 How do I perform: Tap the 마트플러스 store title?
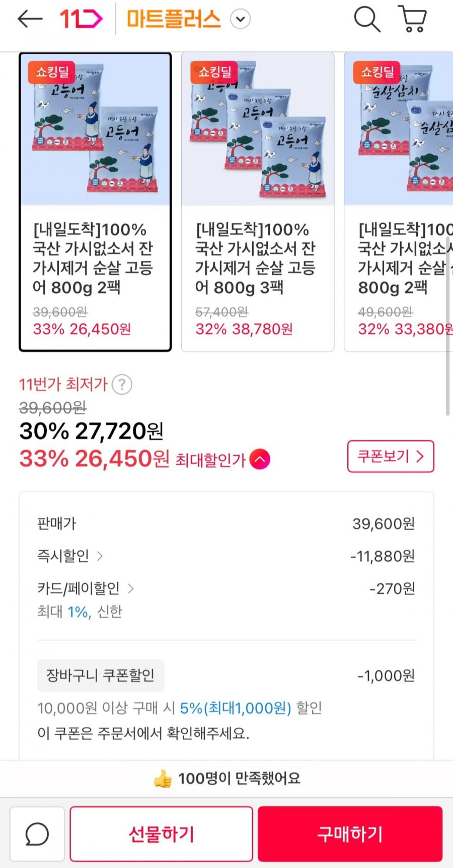click(x=174, y=19)
